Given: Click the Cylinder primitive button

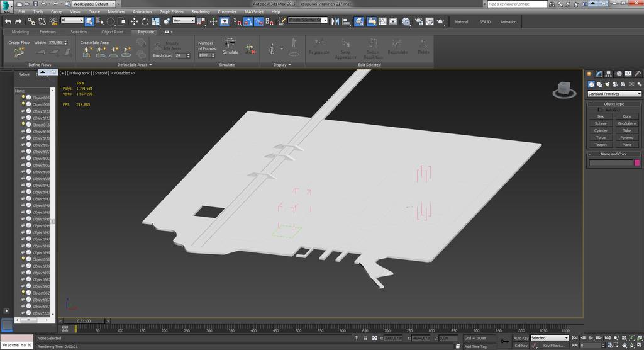Looking at the screenshot, I should coord(601,130).
